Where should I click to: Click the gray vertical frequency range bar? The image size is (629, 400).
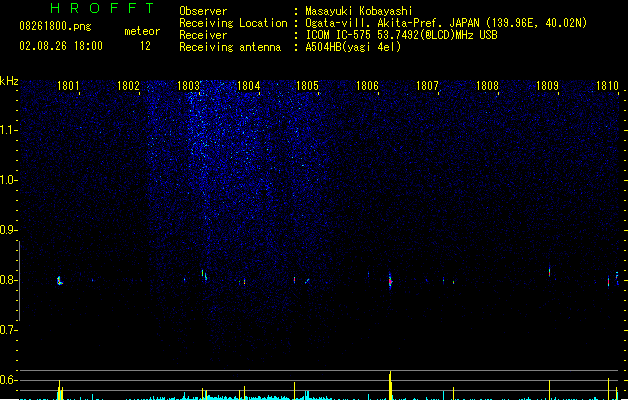pyautogui.click(x=19, y=281)
